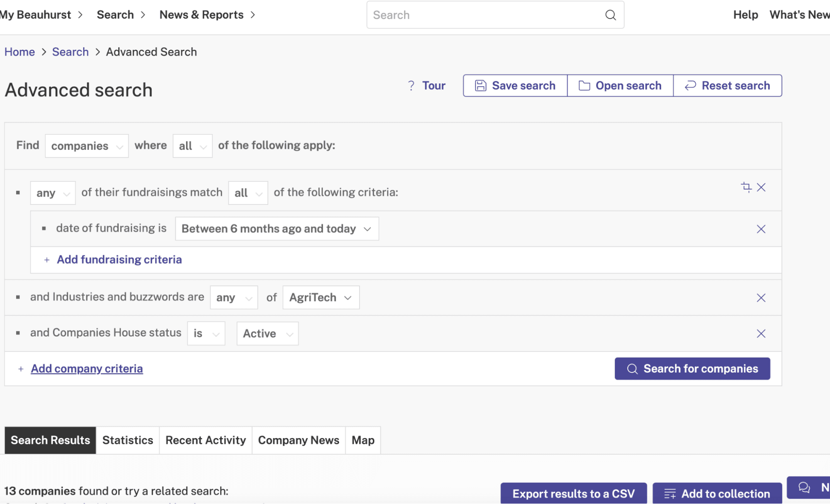Start the Tour link
The height and width of the screenshot is (504, 830).
click(x=433, y=86)
